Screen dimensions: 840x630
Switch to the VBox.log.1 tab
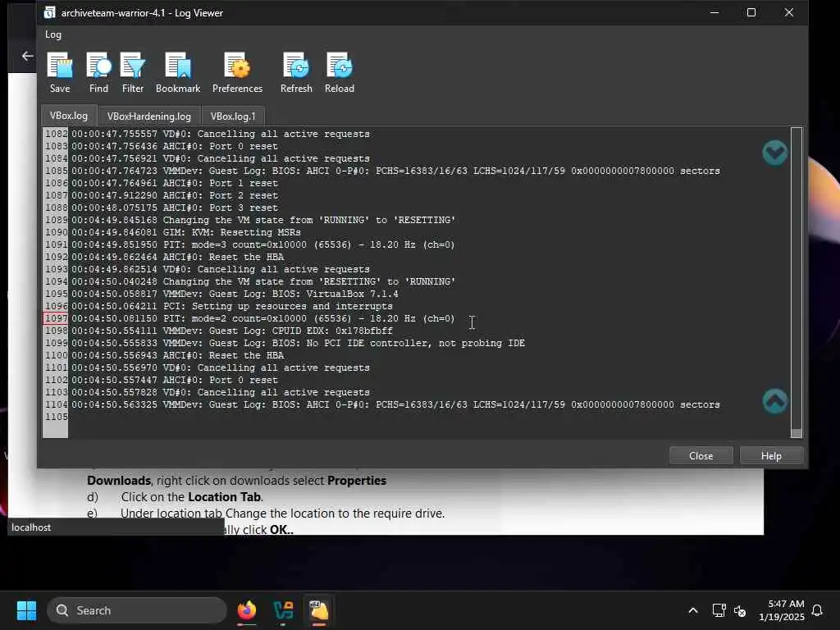[233, 116]
